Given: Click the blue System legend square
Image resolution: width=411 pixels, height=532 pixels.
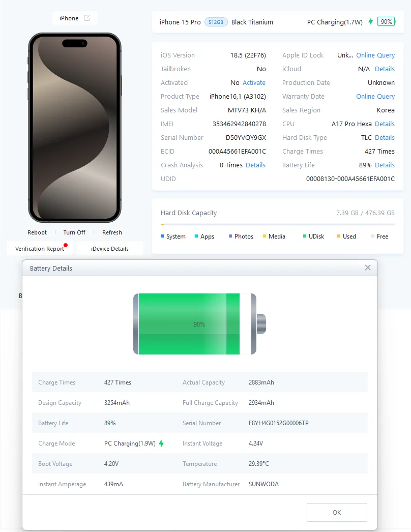Looking at the screenshot, I should 162,236.
